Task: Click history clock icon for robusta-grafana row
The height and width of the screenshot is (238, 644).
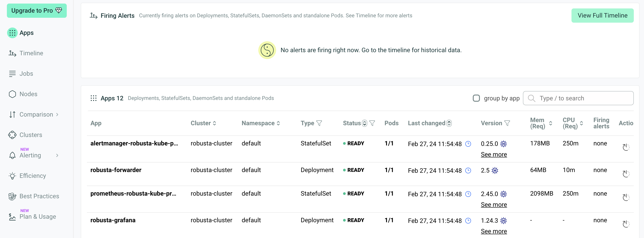Action: pos(468,221)
